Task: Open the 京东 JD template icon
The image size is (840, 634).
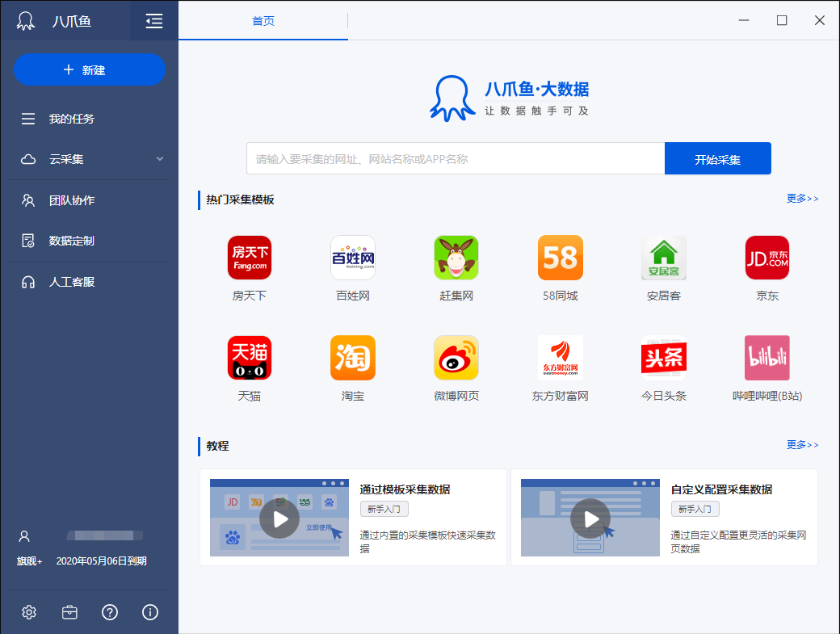Action: pos(767,258)
